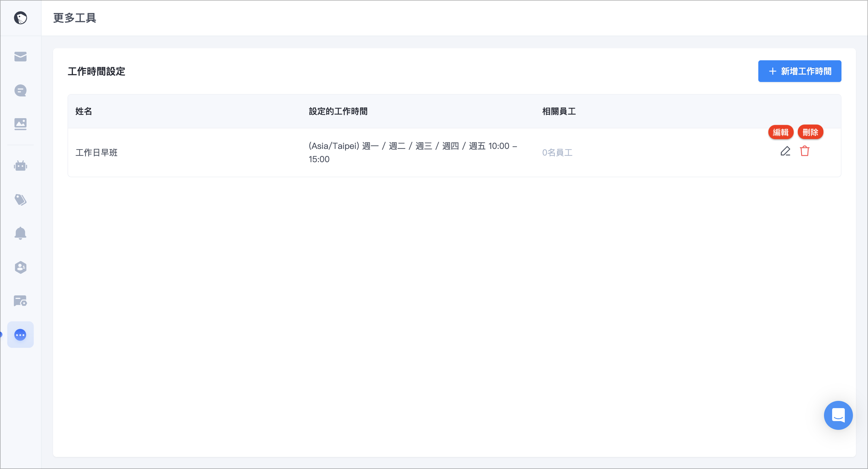
Task: Click the 新增工作時間 button
Action: [x=800, y=71]
